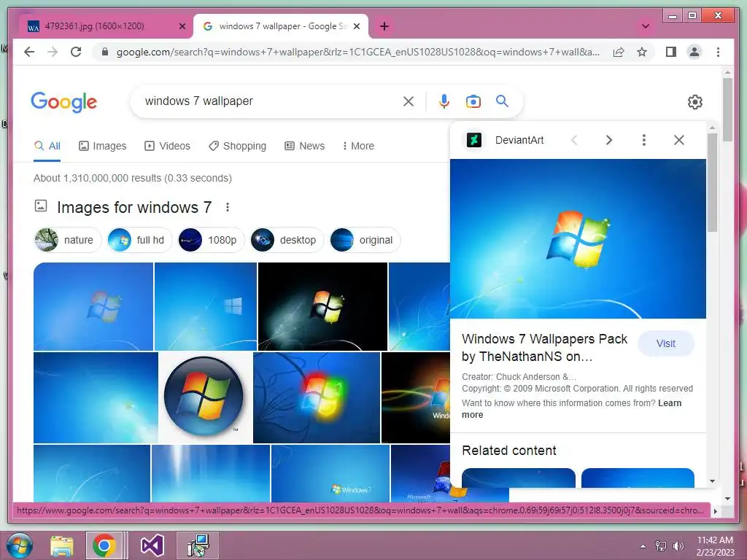Image resolution: width=747 pixels, height=560 pixels.
Task: Click the Google logo
Action: [x=64, y=102]
